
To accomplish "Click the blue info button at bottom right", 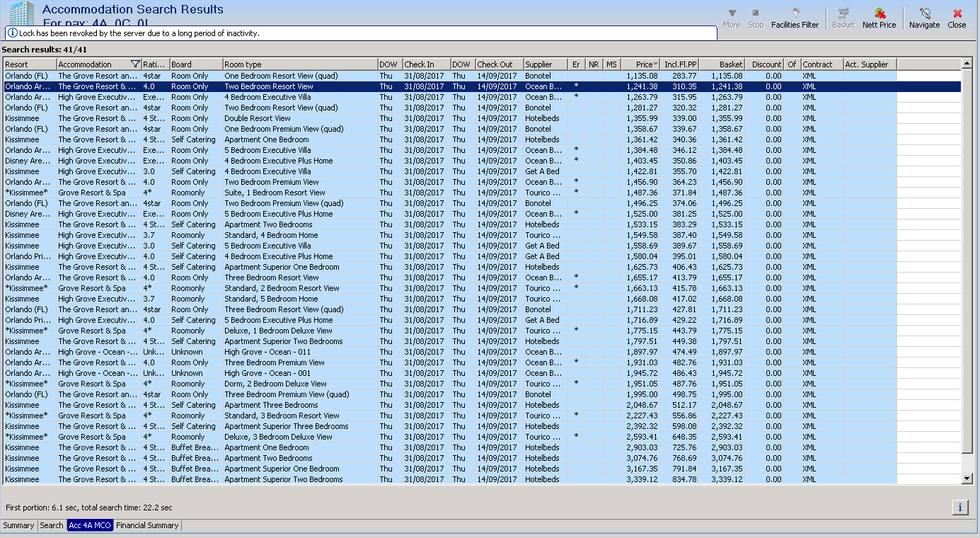I will (959, 507).
